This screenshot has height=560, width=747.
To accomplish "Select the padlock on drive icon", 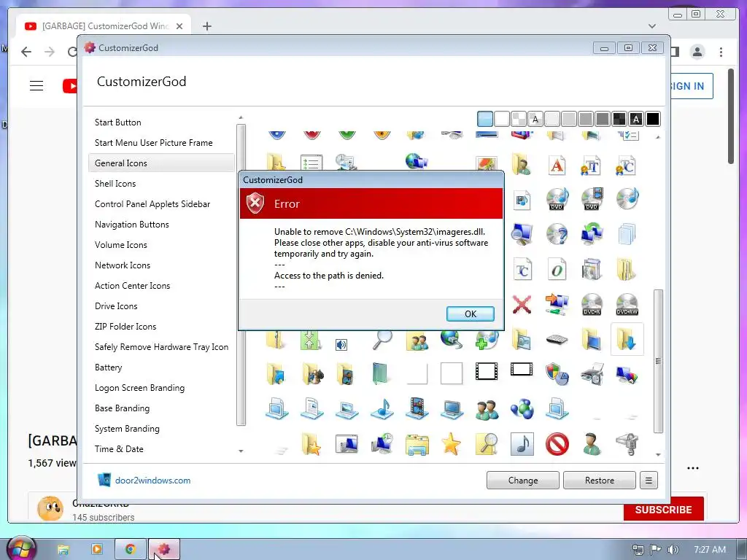I will (627, 444).
